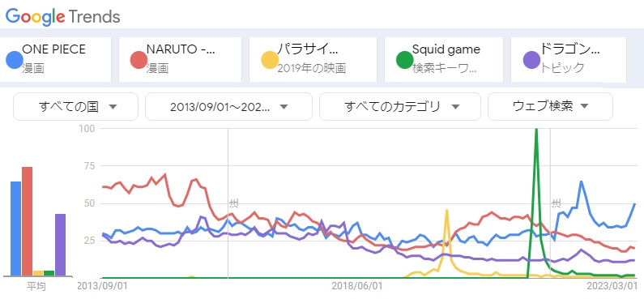The height and width of the screenshot is (299, 644).
Task: Click the green Squid game peak at 100
Action: click(536, 130)
